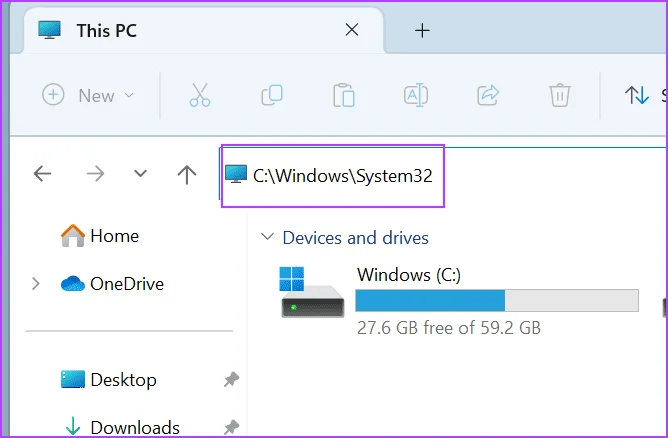Select the Windows (C:) drive icon
668x438 pixels.
[x=312, y=292]
